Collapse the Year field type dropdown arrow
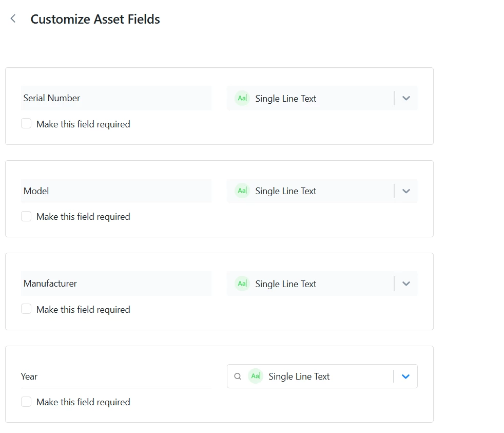 pos(405,376)
